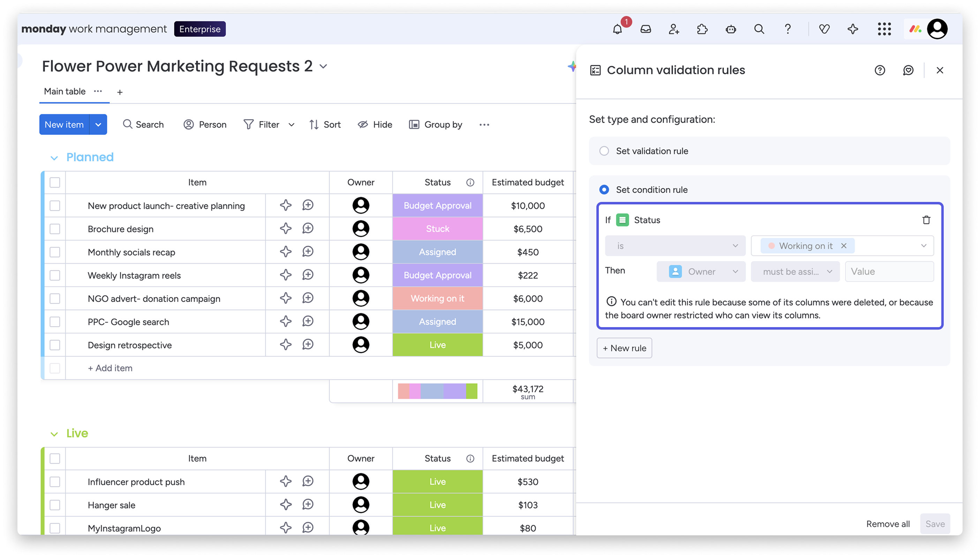Expand the Working on it value dropdown
The height and width of the screenshot is (558, 980).
click(923, 246)
